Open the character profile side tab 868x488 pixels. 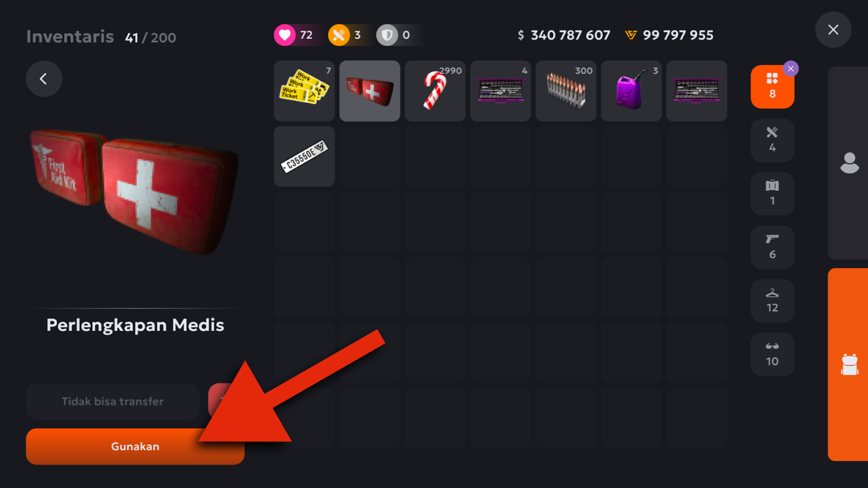click(x=848, y=163)
